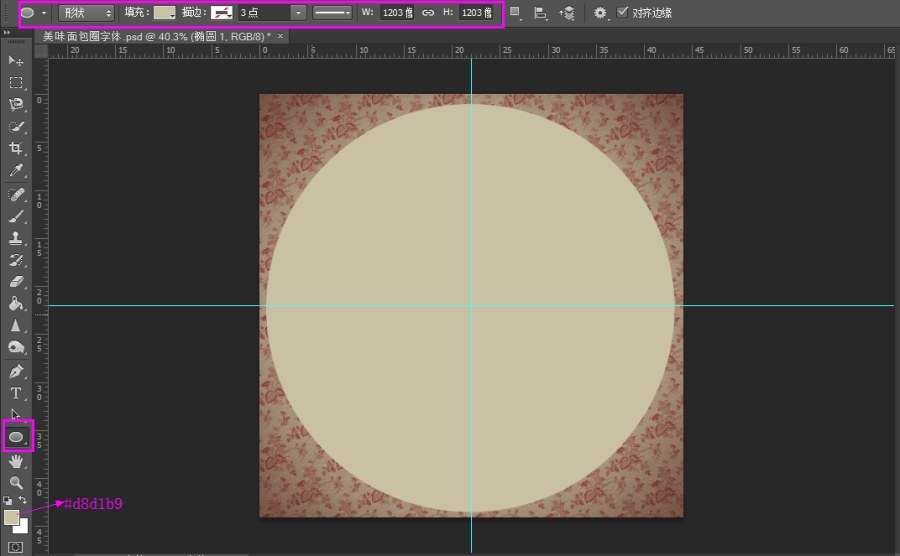Select the Path Selection tool
Viewport: 900px width, 556px height.
(x=16, y=414)
